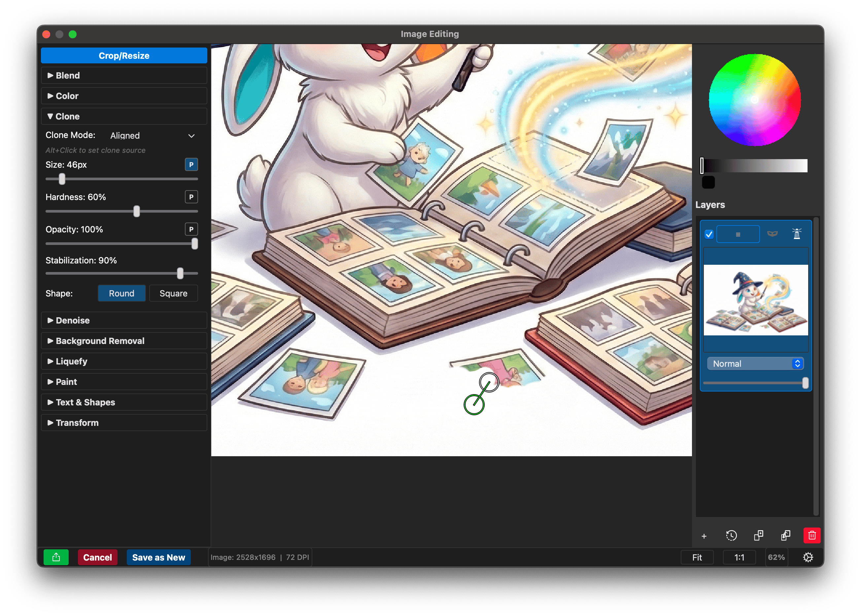Click the duplicate layer icon
861x616 pixels.
click(758, 535)
